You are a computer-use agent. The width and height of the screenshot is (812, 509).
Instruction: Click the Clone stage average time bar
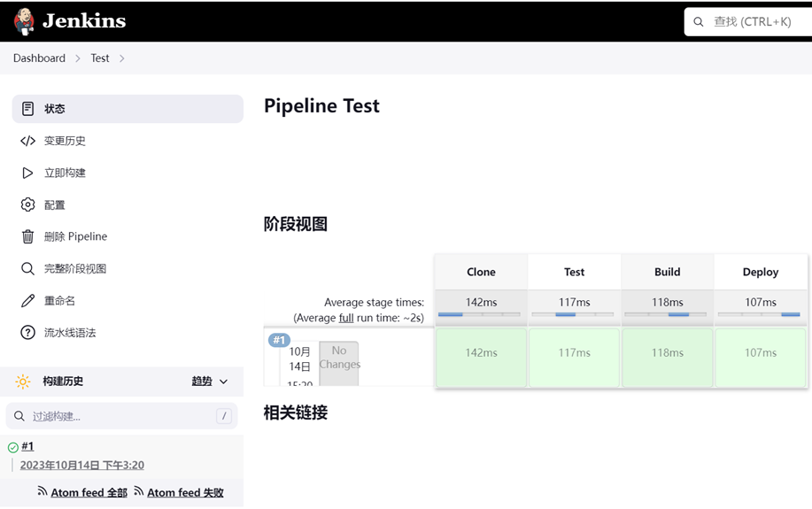tap(481, 314)
